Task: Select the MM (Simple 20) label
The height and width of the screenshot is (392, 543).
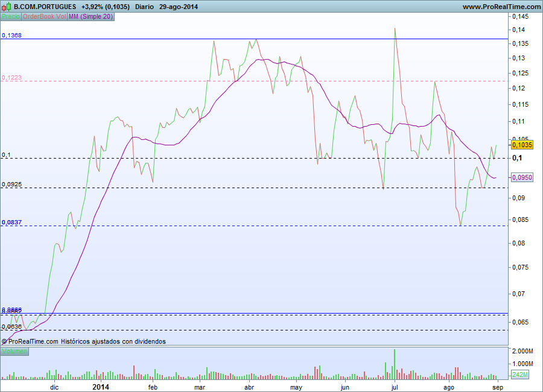Action: (x=91, y=17)
